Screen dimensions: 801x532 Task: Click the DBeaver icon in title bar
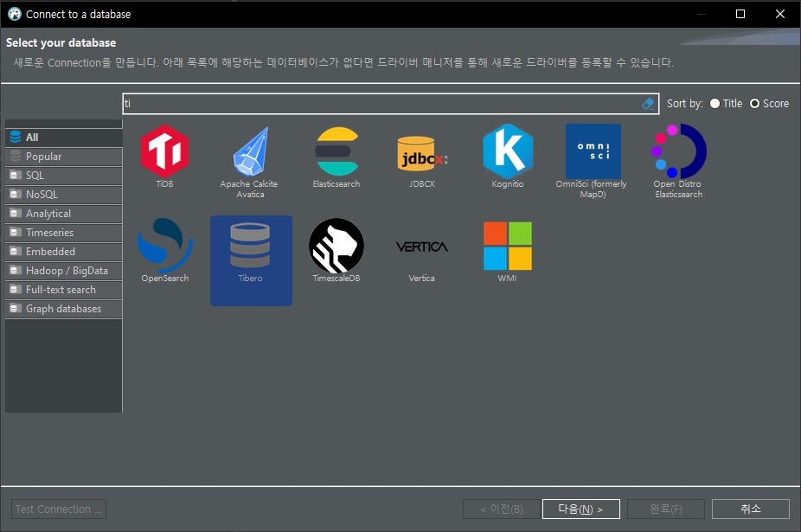tap(15, 15)
